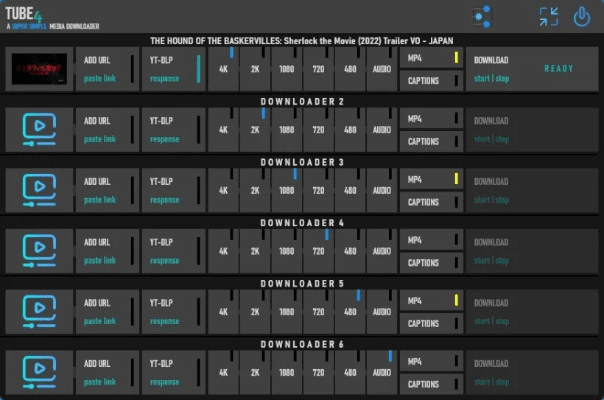Click the video player icon for Downloader 4
The image size is (604, 400).
point(39,249)
